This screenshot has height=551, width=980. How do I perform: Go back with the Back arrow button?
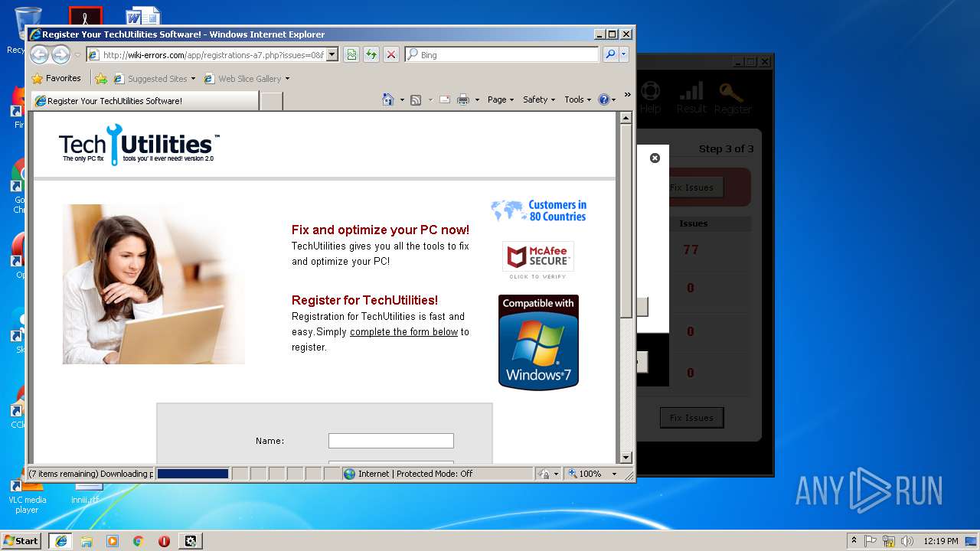click(39, 54)
